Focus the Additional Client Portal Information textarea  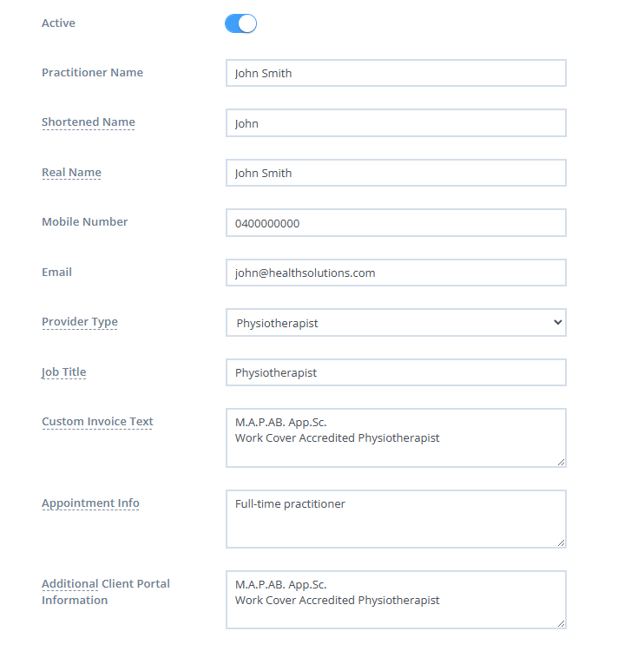pos(396,600)
